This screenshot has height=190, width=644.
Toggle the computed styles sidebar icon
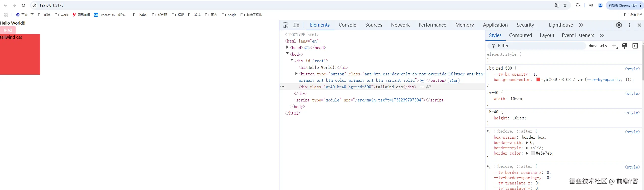point(635,46)
